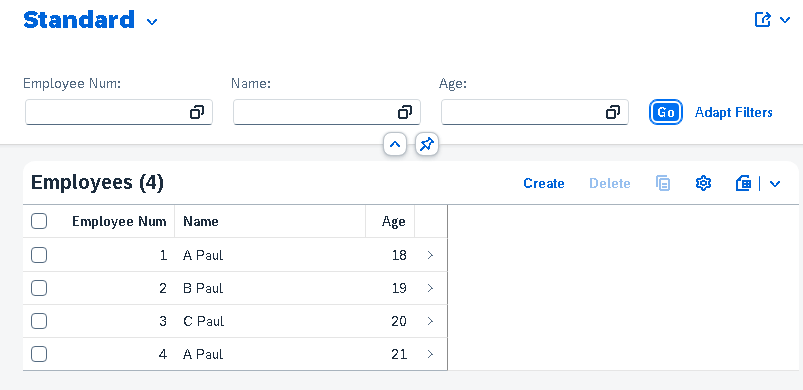Click the Share icon at top right
This screenshot has width=803, height=390.
(x=763, y=20)
